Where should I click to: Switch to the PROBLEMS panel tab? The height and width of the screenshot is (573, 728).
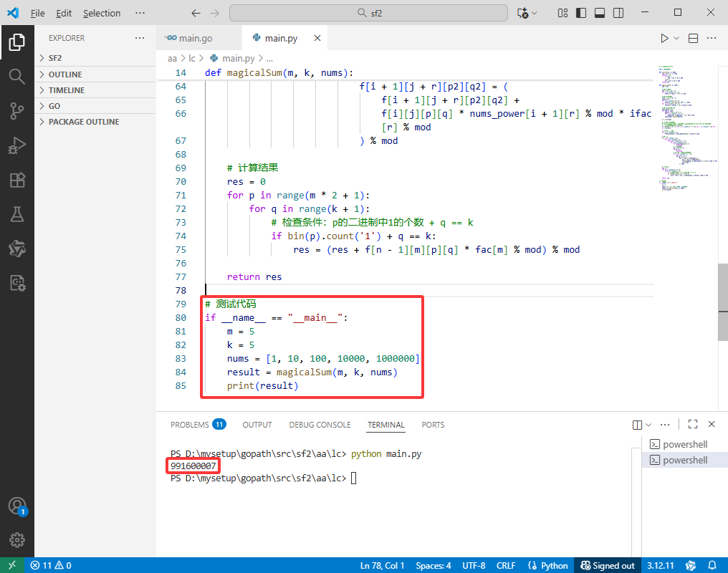tap(198, 425)
